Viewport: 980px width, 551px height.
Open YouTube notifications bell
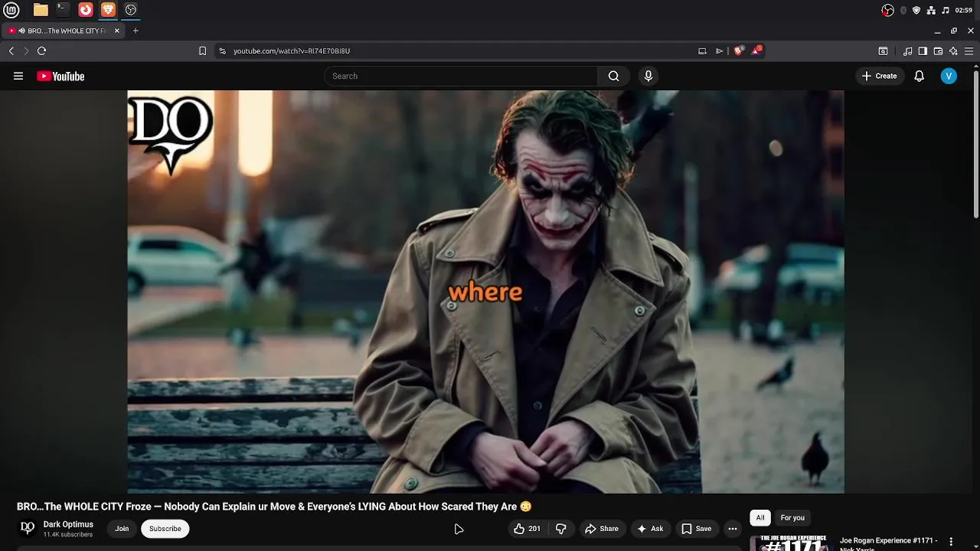click(920, 76)
